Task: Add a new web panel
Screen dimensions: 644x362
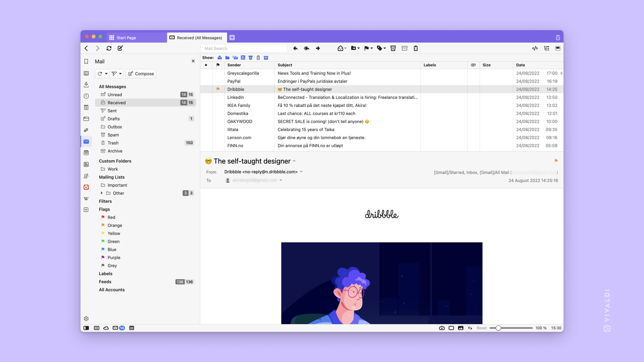Action: (x=86, y=210)
